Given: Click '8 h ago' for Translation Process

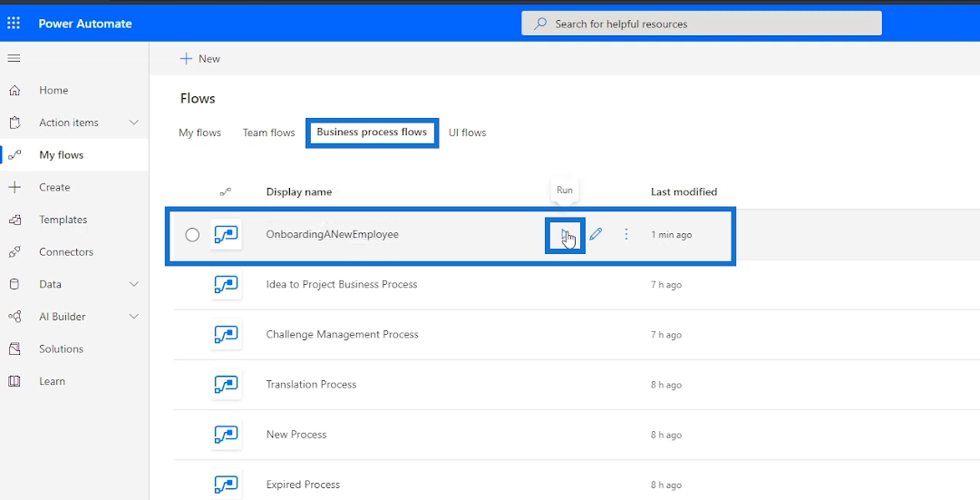Looking at the screenshot, I should pos(666,385).
